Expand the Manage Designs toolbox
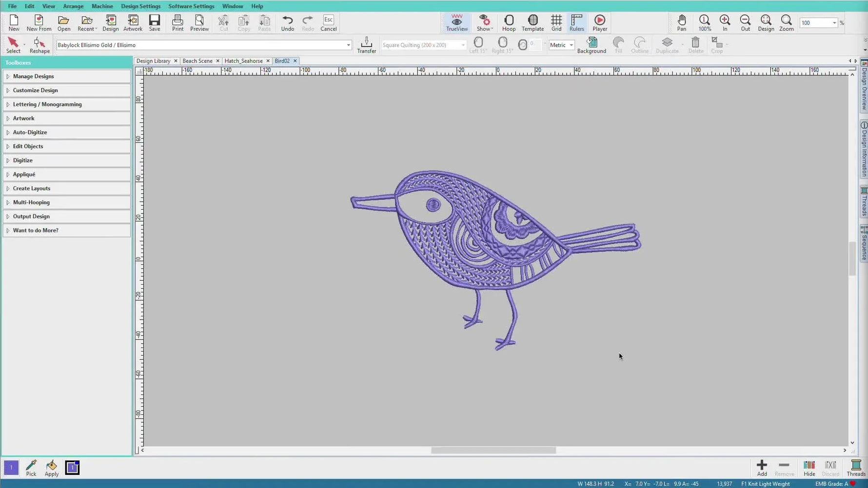This screenshot has height=488, width=868. coord(67,77)
